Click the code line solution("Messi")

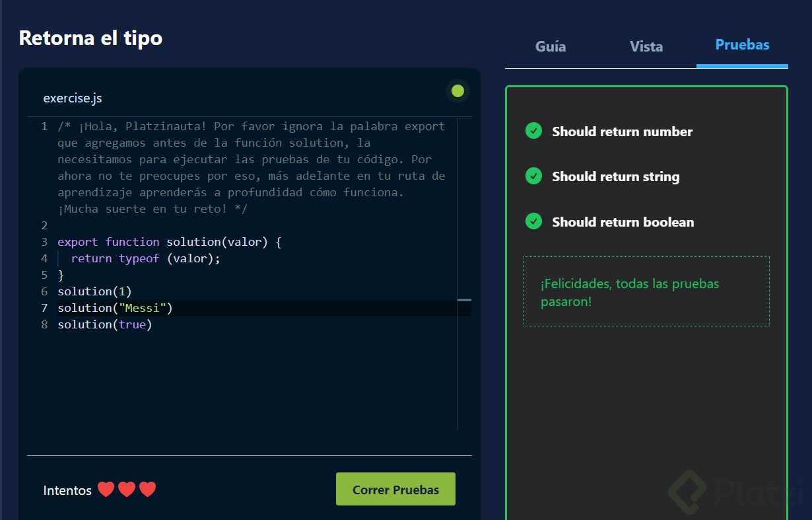tap(115, 308)
